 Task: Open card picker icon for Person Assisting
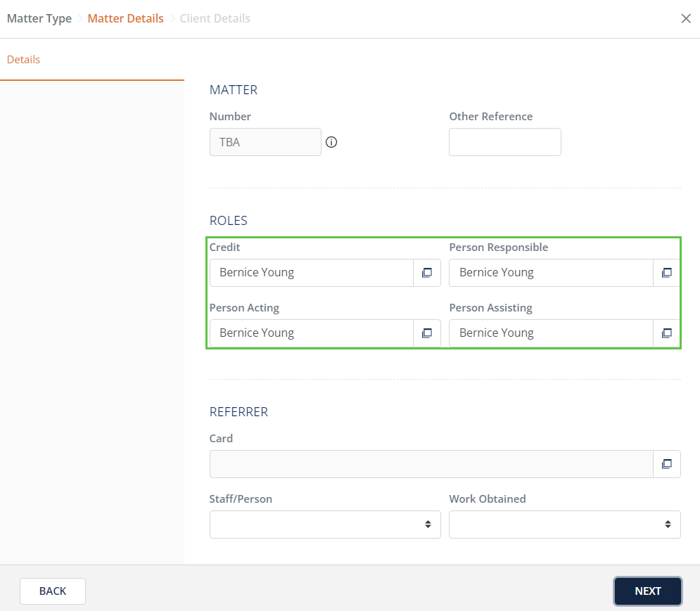[x=666, y=333]
